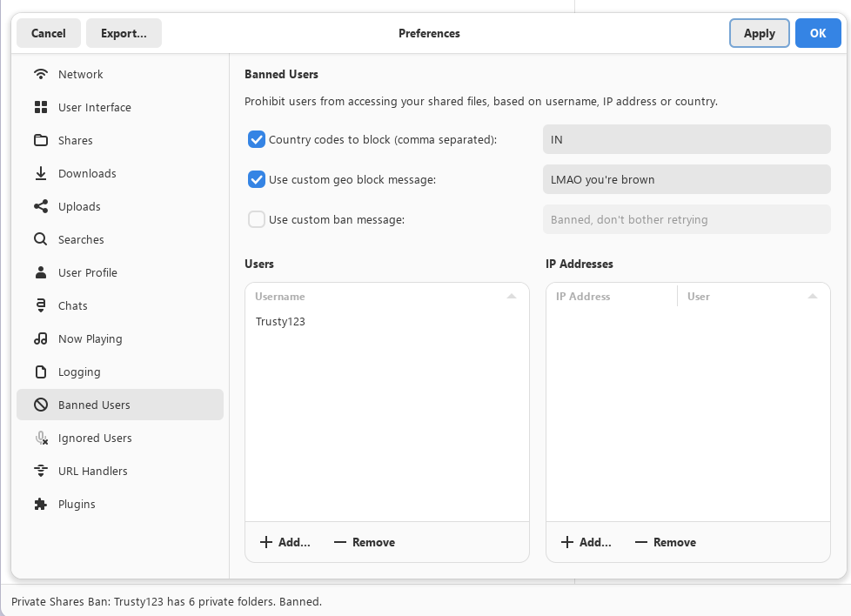Click the plus icon under IP Addresses list
This screenshot has height=616, width=851.
(x=567, y=542)
